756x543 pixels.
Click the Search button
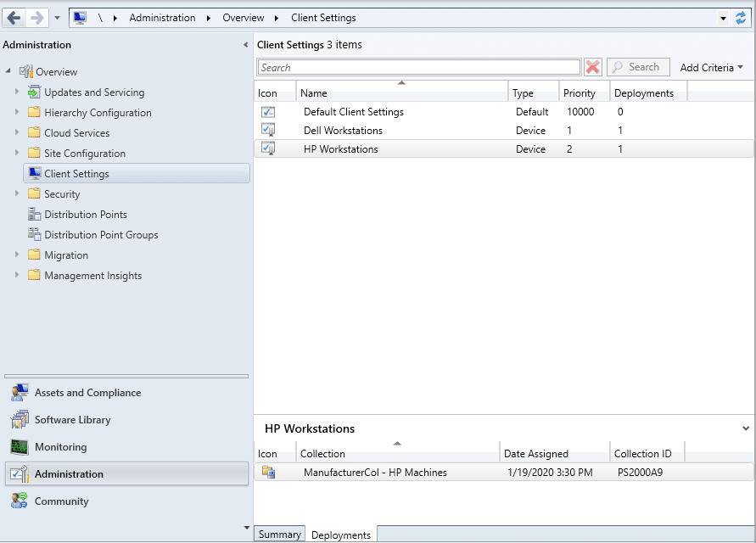[x=637, y=66]
